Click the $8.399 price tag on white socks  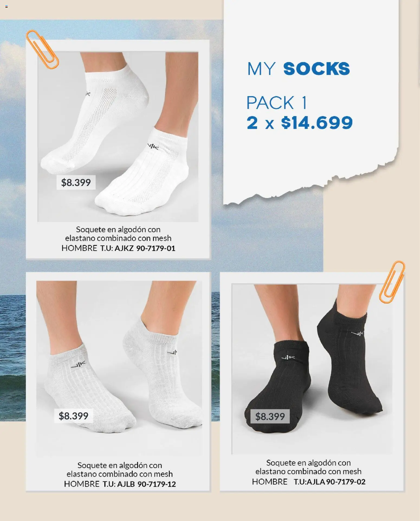76,183
